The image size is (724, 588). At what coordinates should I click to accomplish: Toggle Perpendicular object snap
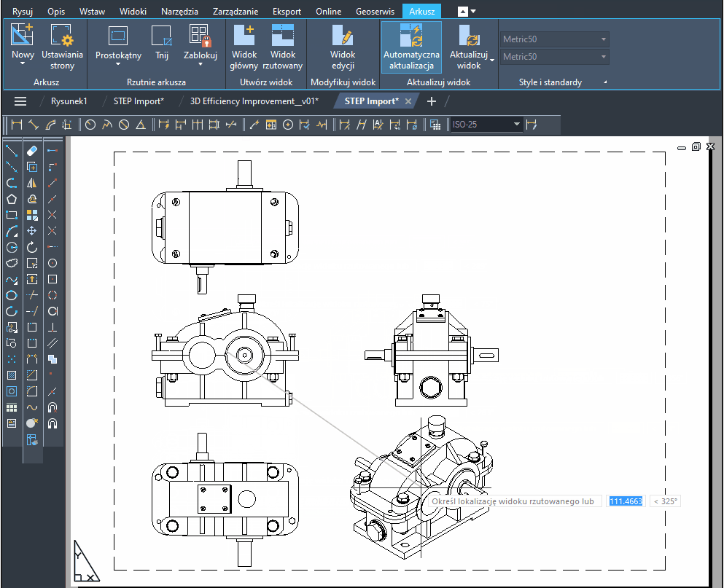(x=52, y=327)
